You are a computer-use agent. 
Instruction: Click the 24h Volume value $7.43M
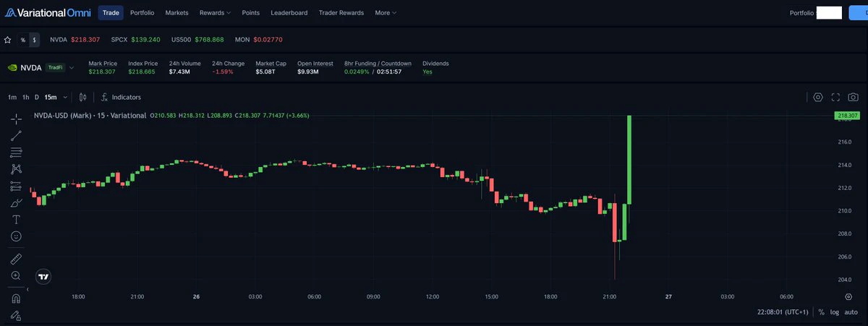179,72
